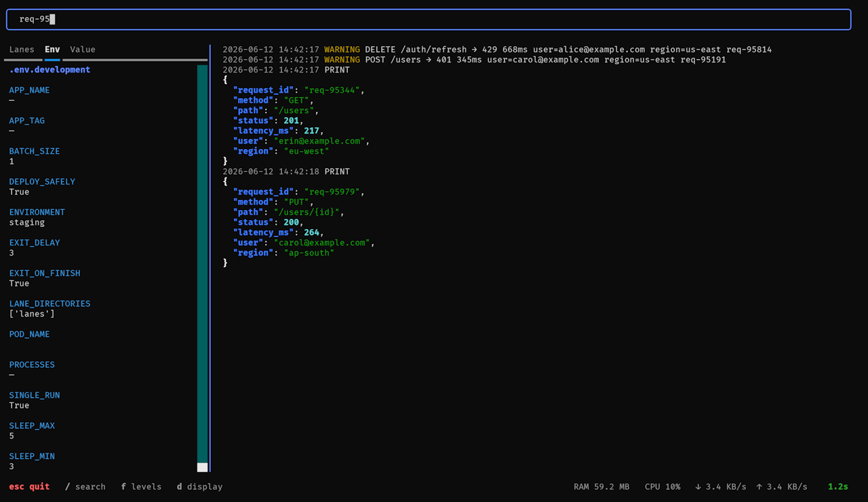Viewport: 868px width, 502px height.
Task: Select the SLEEP_MIN variable
Action: point(32,456)
